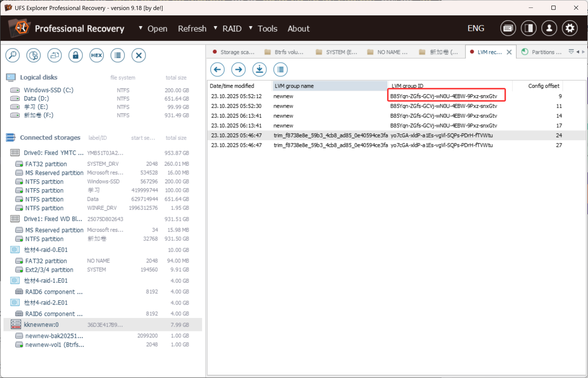This screenshot has width=588, height=378.
Task: Open the dropdown arrow beside RAID
Action: pyautogui.click(x=215, y=28)
